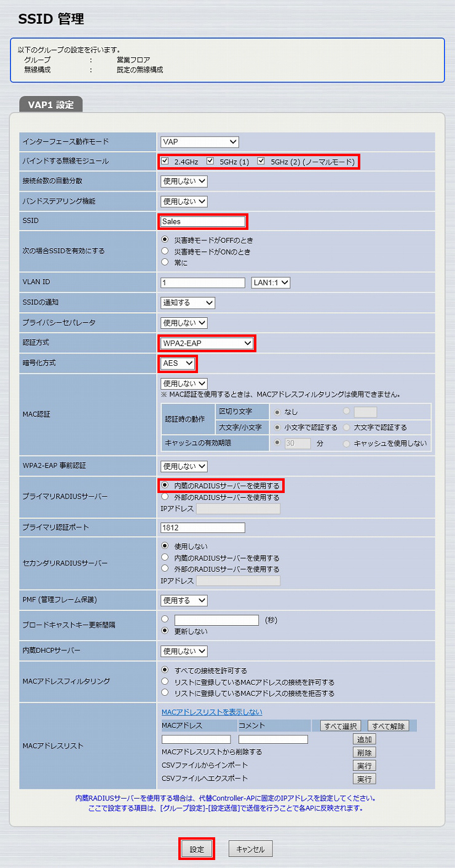Click the SSID field containing Sales
This screenshot has height=868, width=455.
click(x=202, y=221)
